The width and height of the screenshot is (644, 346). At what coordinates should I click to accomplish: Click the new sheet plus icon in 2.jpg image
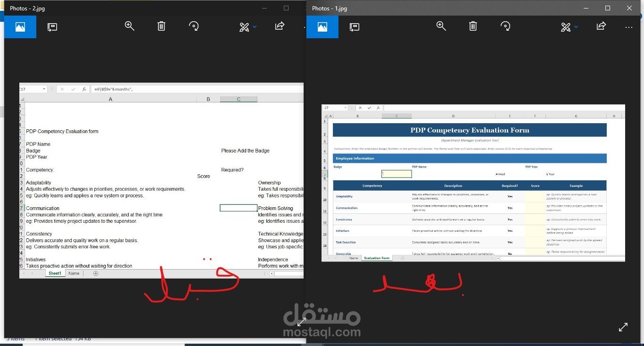pyautogui.click(x=96, y=273)
